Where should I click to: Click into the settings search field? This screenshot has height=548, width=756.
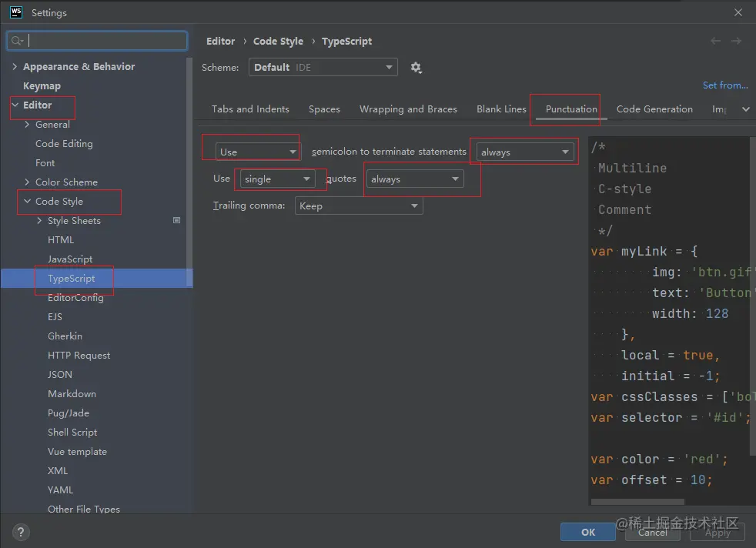tap(106, 41)
